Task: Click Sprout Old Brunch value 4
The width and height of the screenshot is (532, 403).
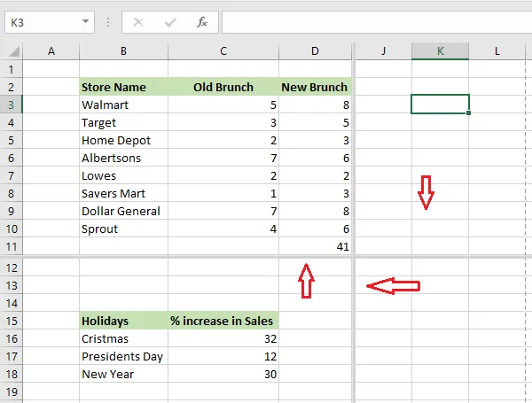Action: pyautogui.click(x=223, y=229)
